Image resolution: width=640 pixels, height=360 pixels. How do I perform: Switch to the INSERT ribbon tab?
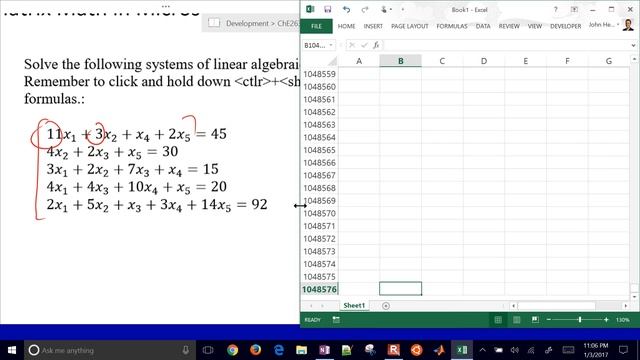(x=373, y=26)
